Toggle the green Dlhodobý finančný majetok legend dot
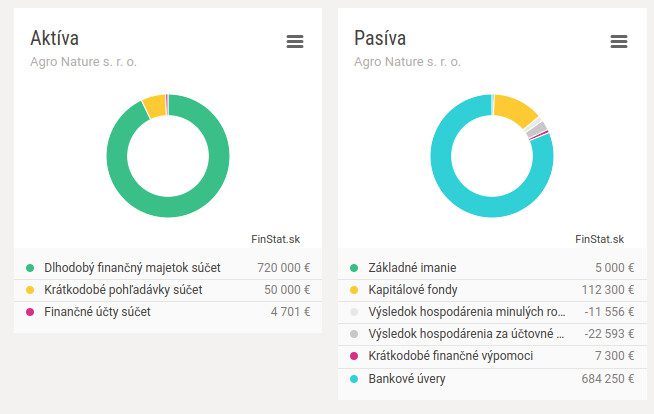 (30, 268)
